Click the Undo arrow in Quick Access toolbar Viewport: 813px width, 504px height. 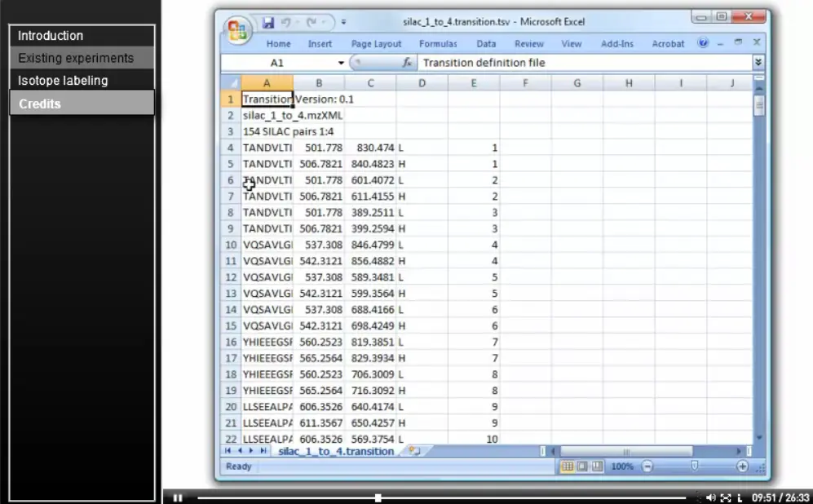(x=285, y=22)
